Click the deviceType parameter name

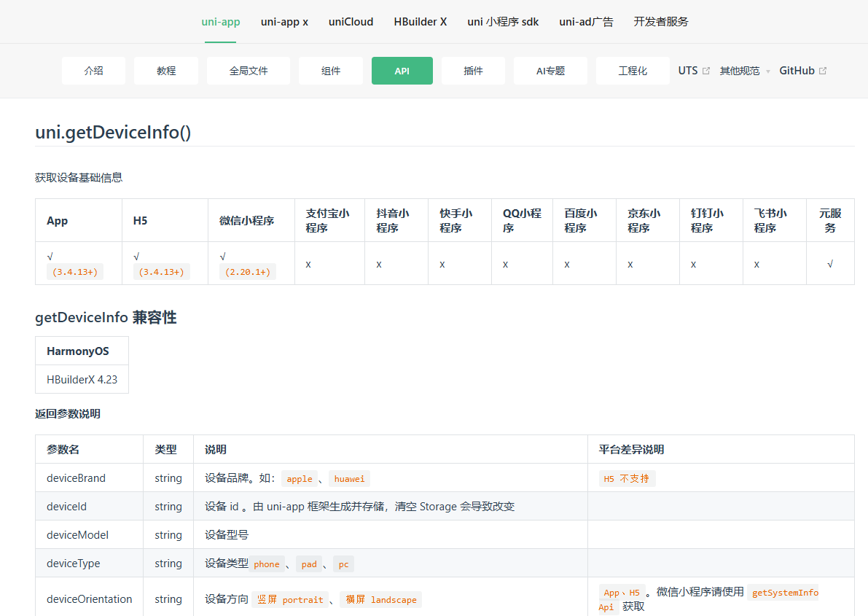click(73, 564)
